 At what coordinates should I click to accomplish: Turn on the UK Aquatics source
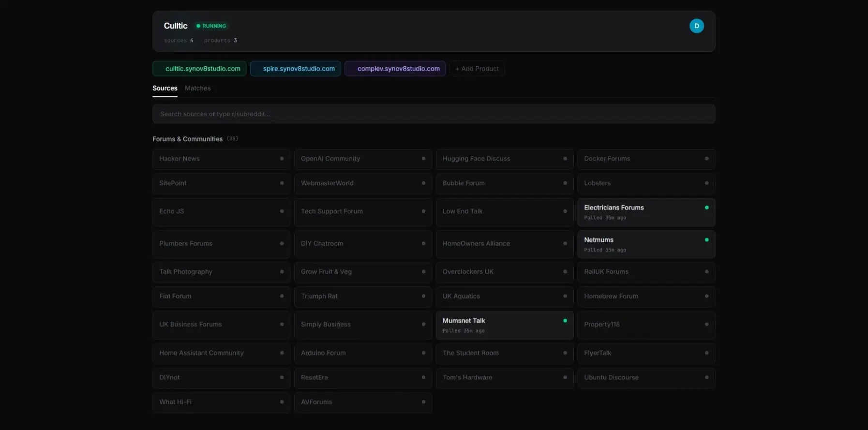pos(505,297)
